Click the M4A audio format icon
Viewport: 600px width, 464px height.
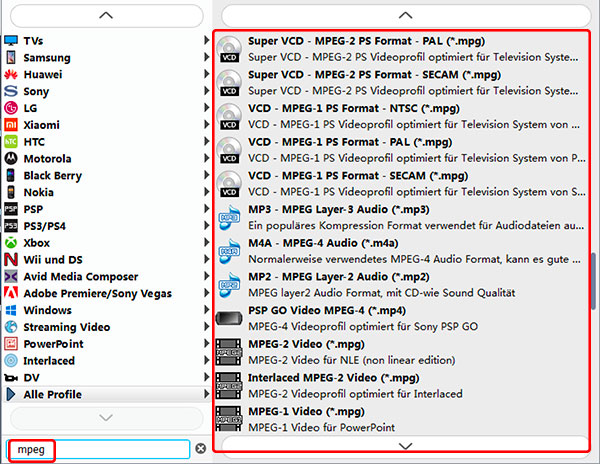(x=229, y=251)
